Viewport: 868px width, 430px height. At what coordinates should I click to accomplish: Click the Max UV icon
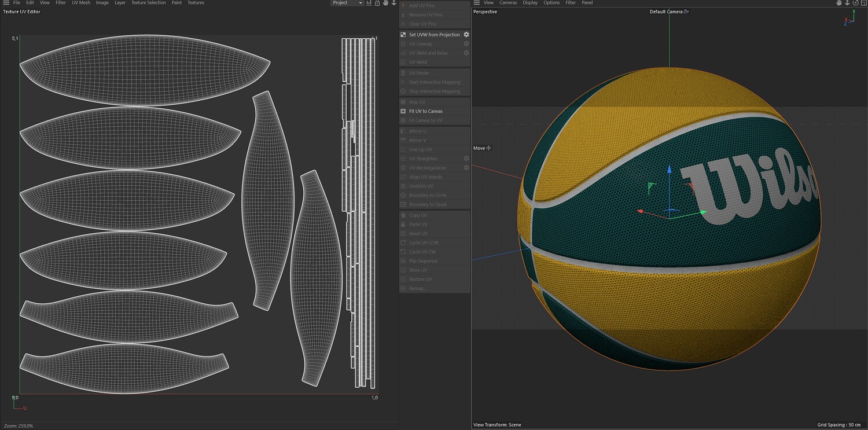403,102
